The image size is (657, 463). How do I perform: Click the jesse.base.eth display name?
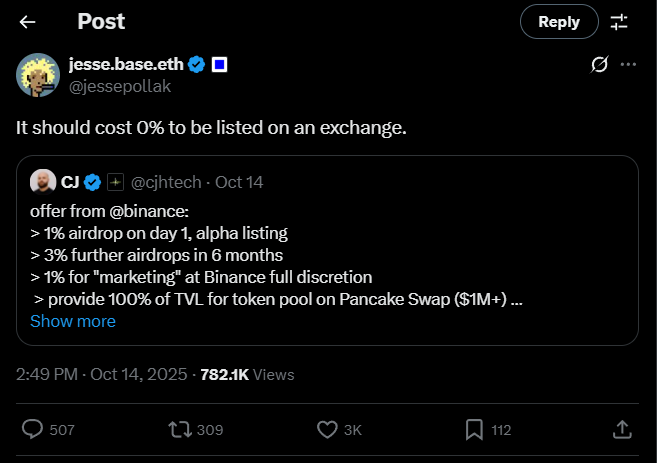coord(127,64)
